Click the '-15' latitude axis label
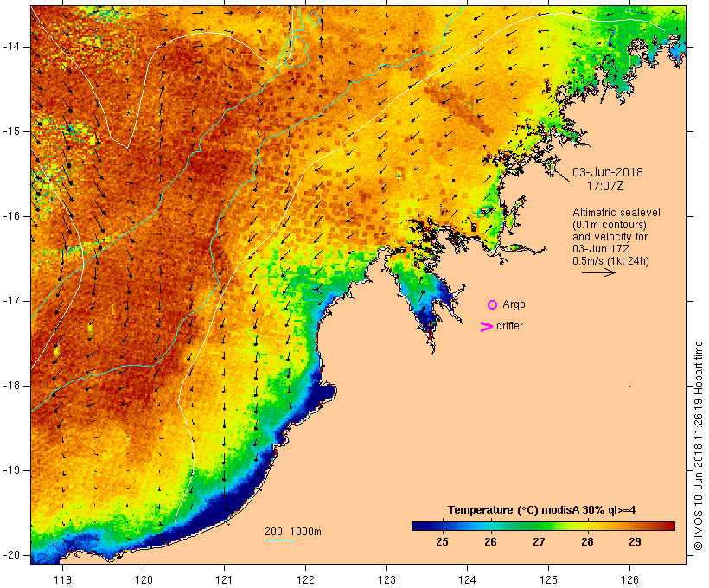This screenshot has height=588, width=709. tap(11, 131)
